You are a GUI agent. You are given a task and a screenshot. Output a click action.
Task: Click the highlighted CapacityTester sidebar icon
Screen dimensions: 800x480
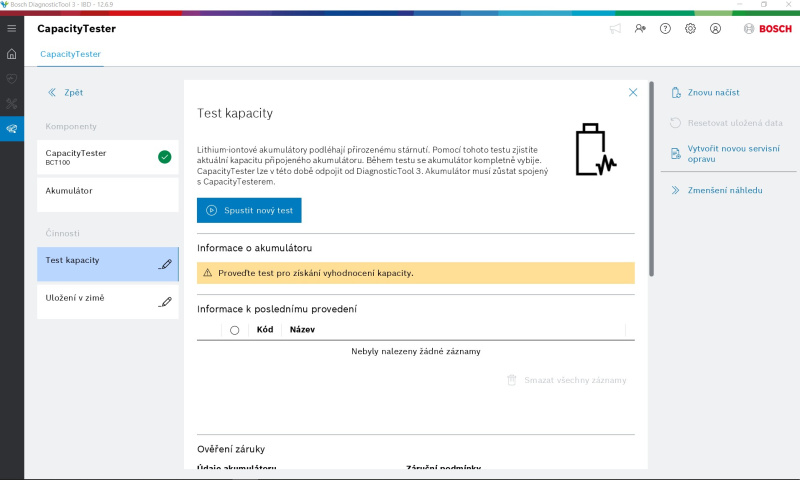pyautogui.click(x=11, y=129)
